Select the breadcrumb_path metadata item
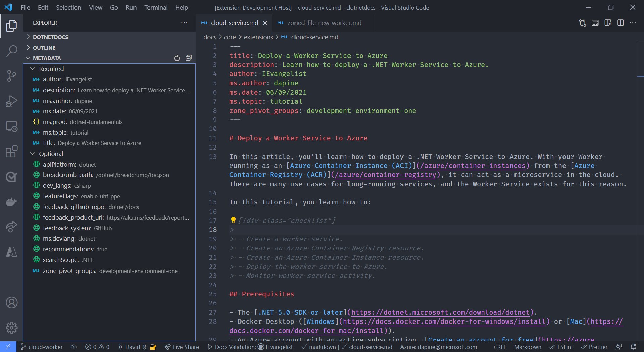The width and height of the screenshot is (644, 352). (109, 175)
